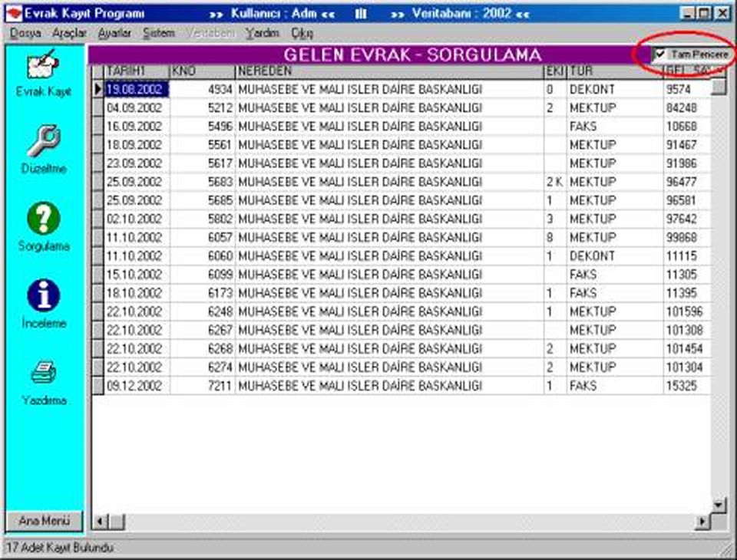
Task: Click record number 6267
Action: click(203, 331)
